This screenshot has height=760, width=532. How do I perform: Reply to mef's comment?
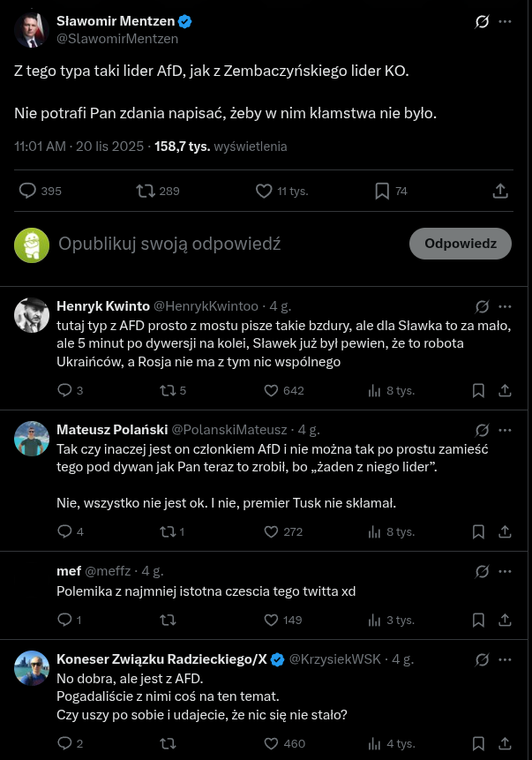point(64,620)
